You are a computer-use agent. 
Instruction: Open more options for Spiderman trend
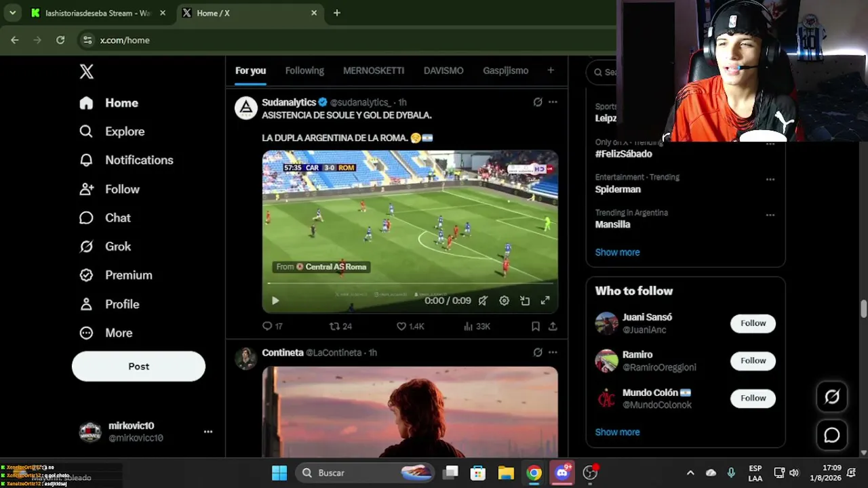770,180
